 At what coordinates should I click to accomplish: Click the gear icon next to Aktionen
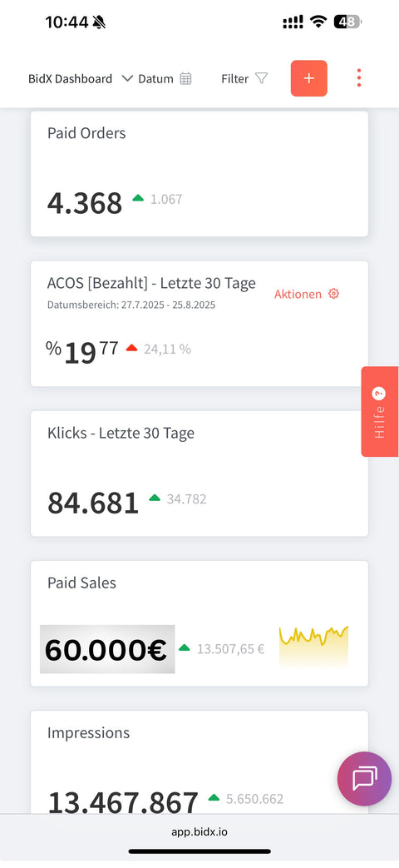coord(333,294)
